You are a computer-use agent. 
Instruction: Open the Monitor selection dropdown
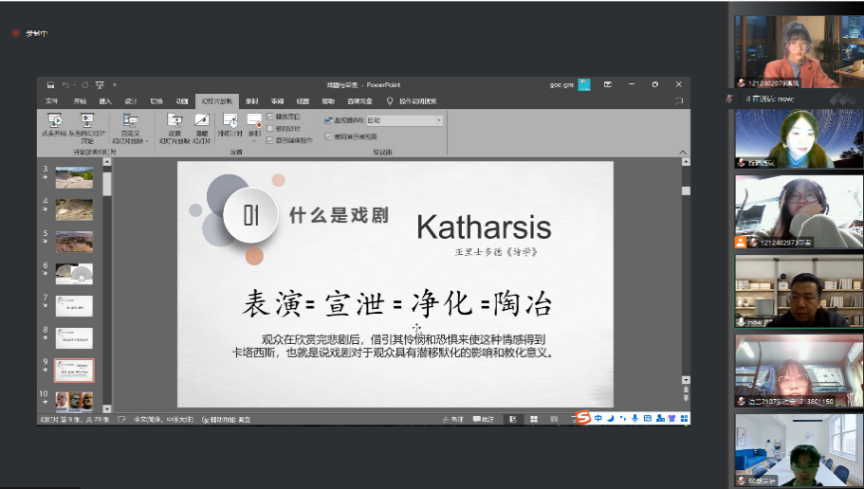click(438, 120)
